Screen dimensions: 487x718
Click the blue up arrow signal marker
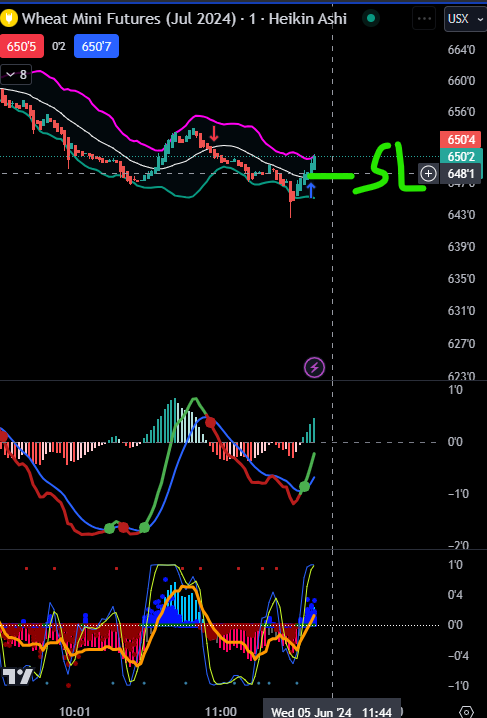tap(311, 190)
